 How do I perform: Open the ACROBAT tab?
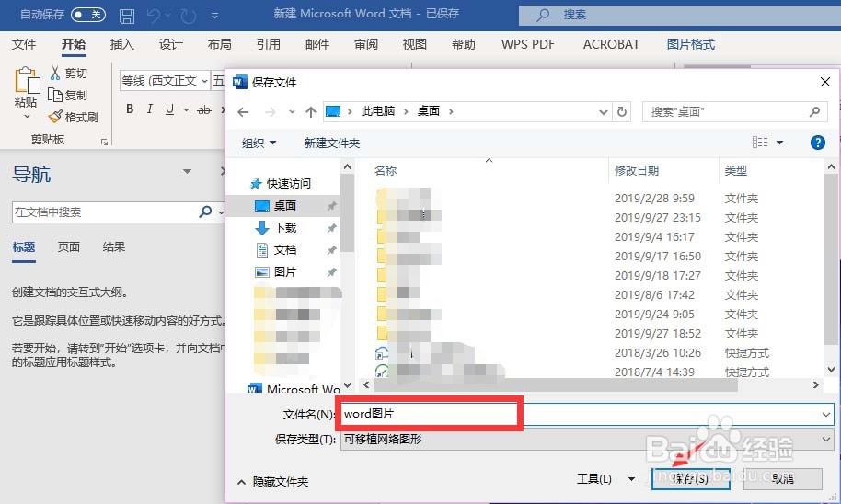[612, 44]
